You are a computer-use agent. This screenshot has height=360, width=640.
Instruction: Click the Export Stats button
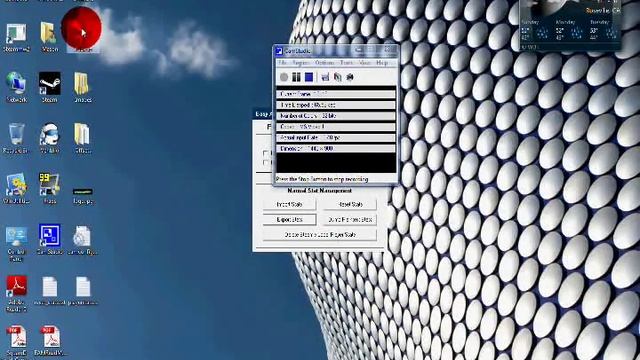pyautogui.click(x=289, y=220)
